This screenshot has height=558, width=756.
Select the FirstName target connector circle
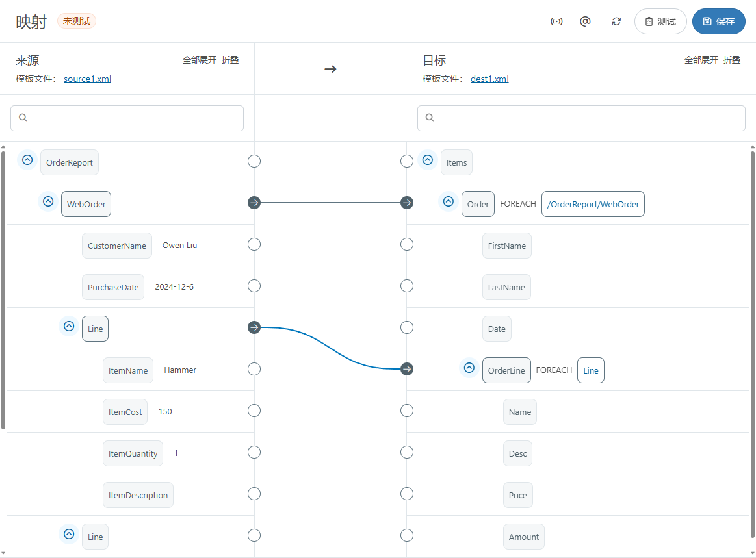click(x=407, y=244)
